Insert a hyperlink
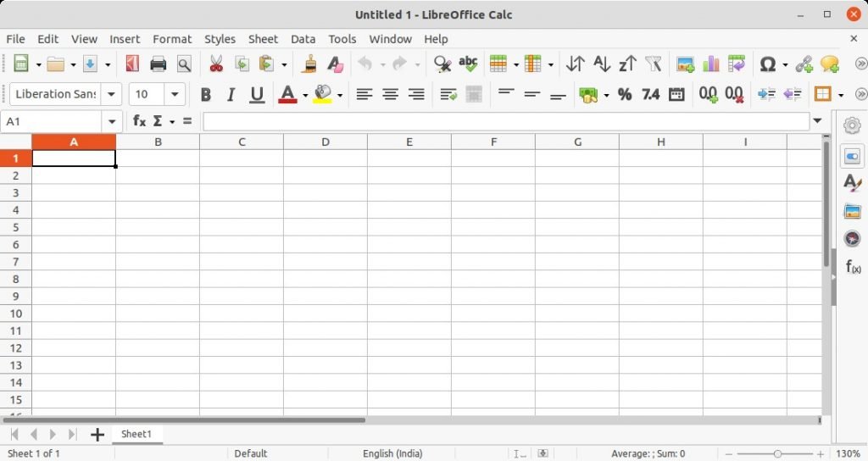 pos(804,64)
